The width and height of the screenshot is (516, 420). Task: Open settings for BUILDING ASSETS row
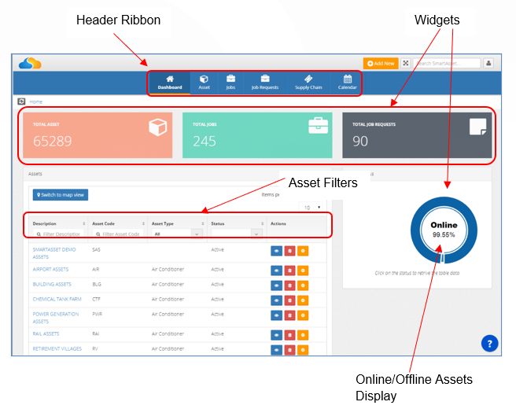coord(303,286)
